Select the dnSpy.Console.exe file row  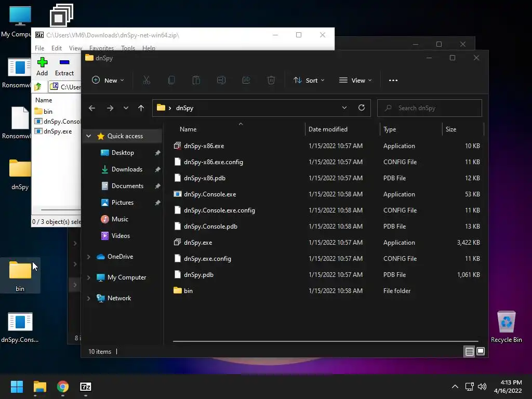327,194
